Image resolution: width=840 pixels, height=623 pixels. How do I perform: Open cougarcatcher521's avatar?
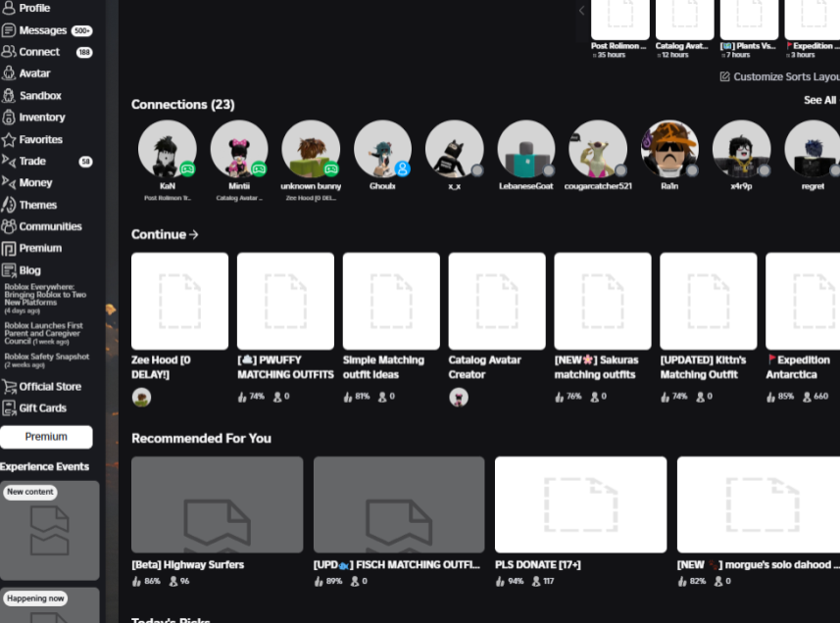(x=598, y=149)
